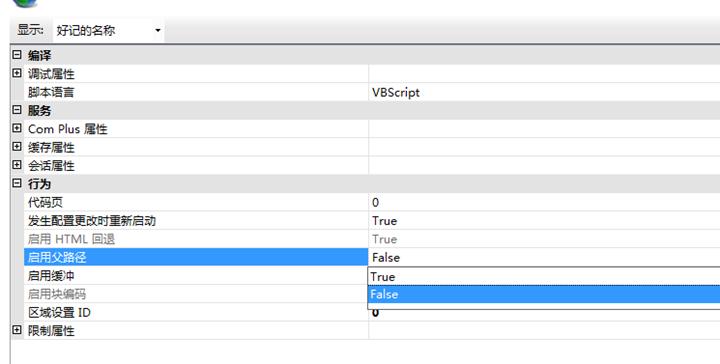Screen dimensions: 720x364
Task: Expand the 调试属性 node
Action: pos(17,73)
